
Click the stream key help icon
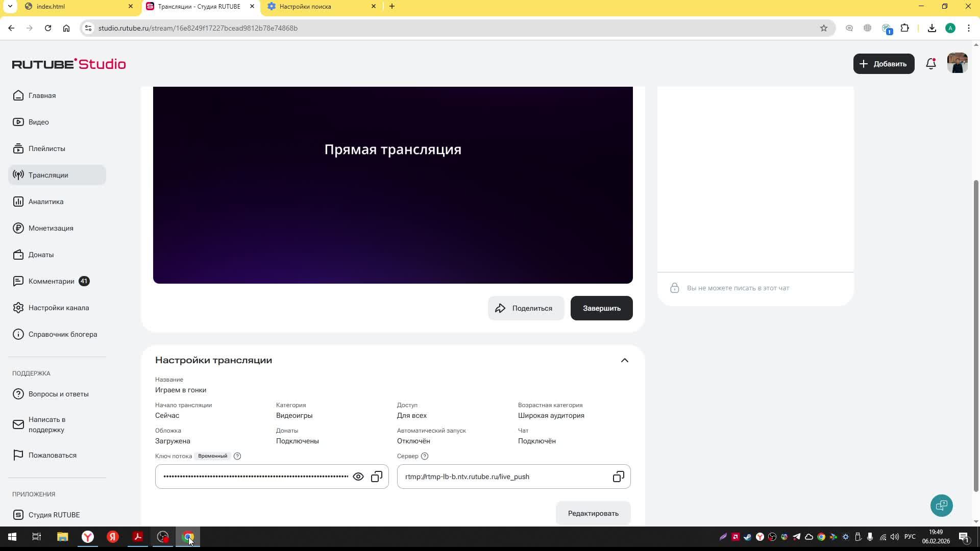pos(237,456)
